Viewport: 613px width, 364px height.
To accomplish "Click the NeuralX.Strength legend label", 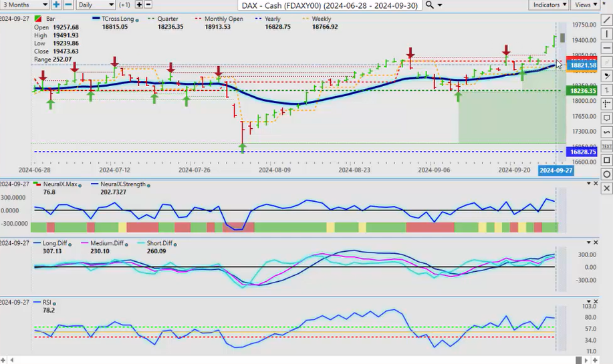I will [123, 184].
